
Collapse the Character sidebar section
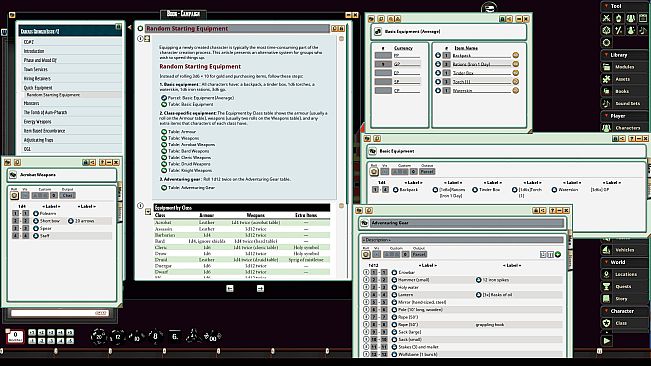coord(607,311)
